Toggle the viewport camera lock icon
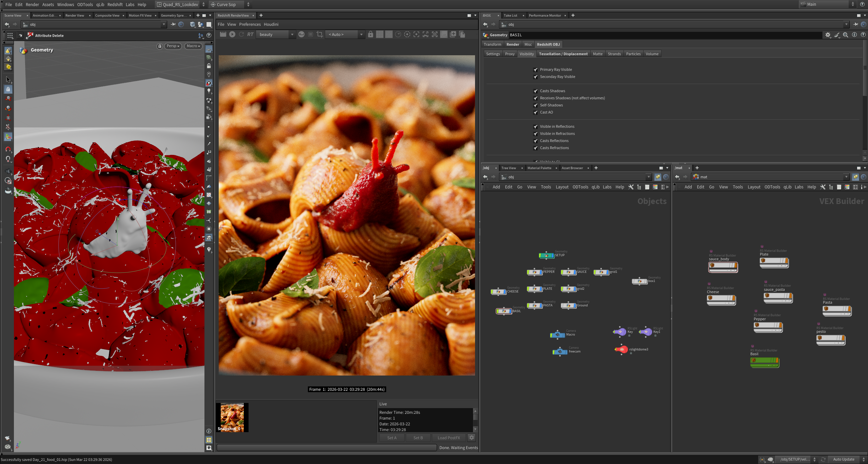The width and height of the screenshot is (868, 464). click(160, 46)
